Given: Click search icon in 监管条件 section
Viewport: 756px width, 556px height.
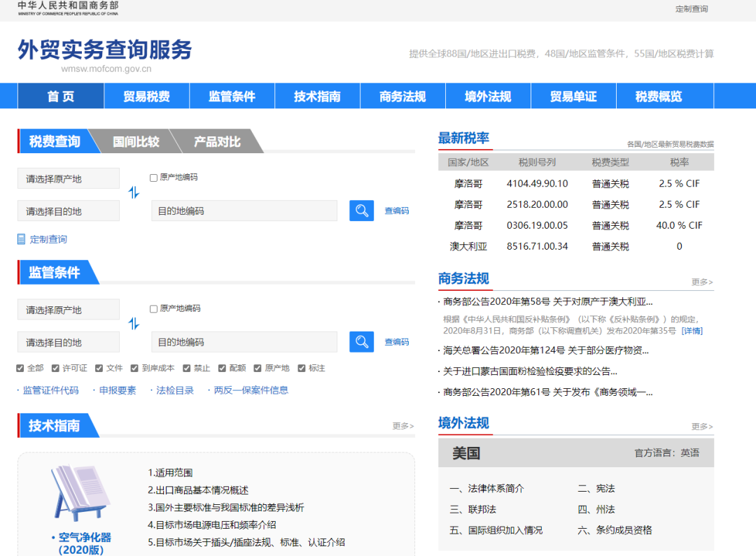Looking at the screenshot, I should click(x=361, y=342).
